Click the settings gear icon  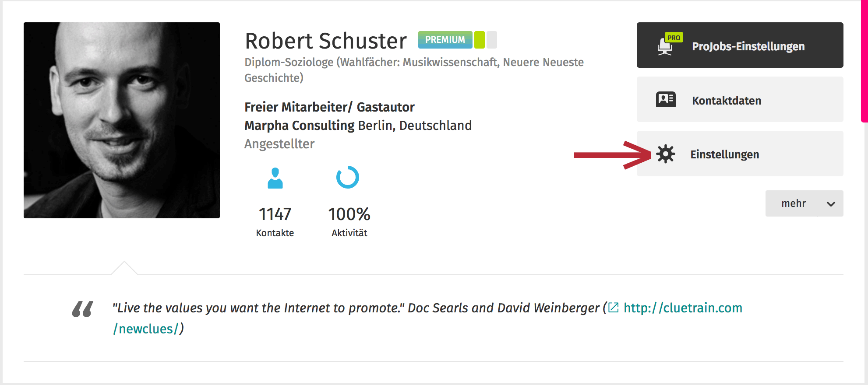click(666, 154)
